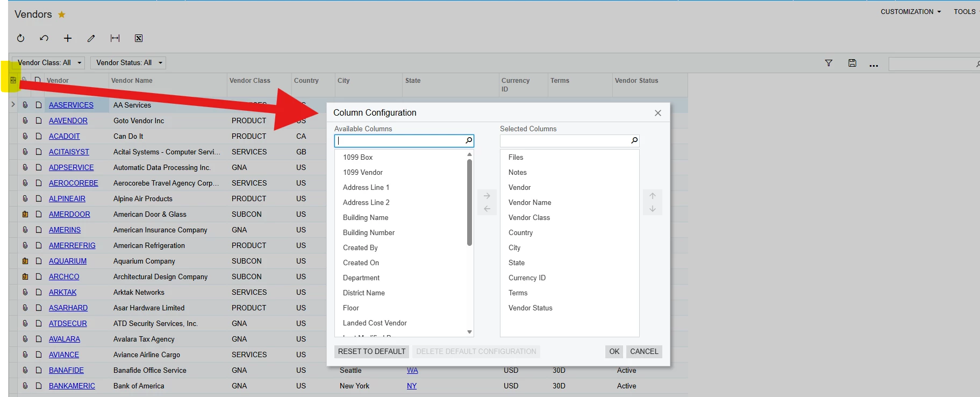This screenshot has width=980, height=397.
Task: Close the Column Configuration dialog
Action: pyautogui.click(x=658, y=113)
